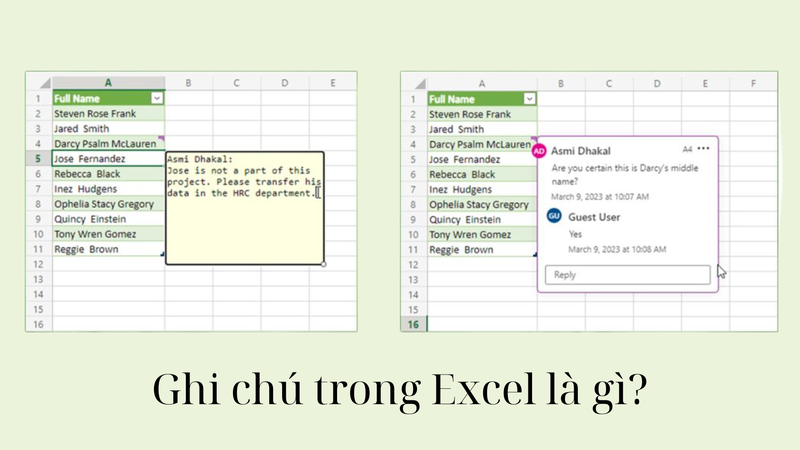Open the comment's three-dot more options menu
The width and height of the screenshot is (800, 450).
click(704, 148)
